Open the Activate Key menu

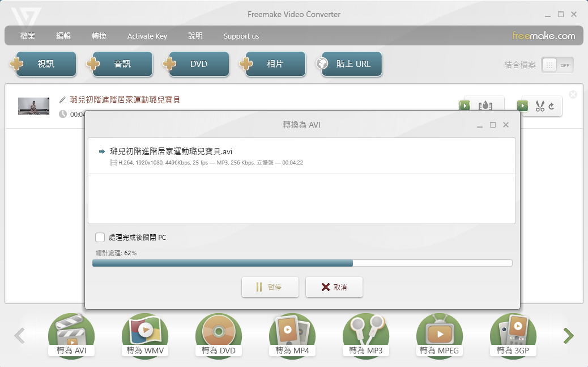point(147,36)
